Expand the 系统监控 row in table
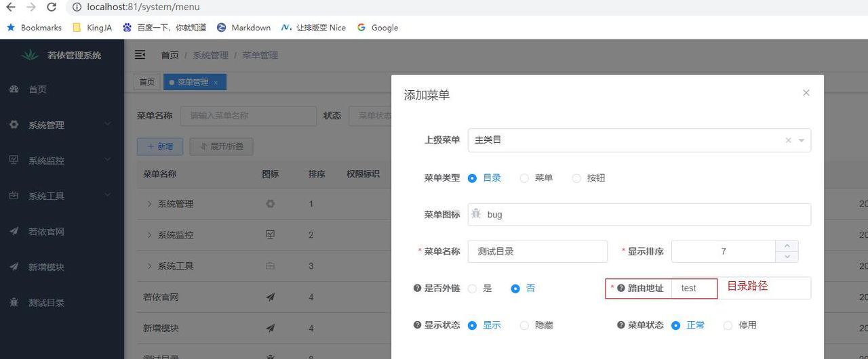Image resolution: width=868 pixels, height=359 pixels. pos(149,235)
